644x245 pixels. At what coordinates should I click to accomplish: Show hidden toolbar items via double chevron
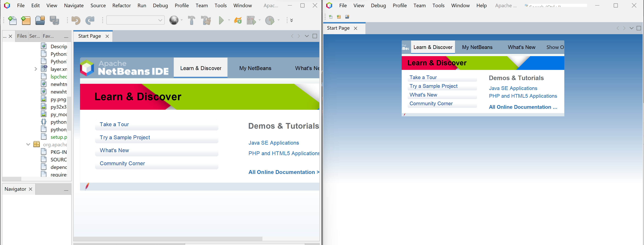[x=291, y=20]
